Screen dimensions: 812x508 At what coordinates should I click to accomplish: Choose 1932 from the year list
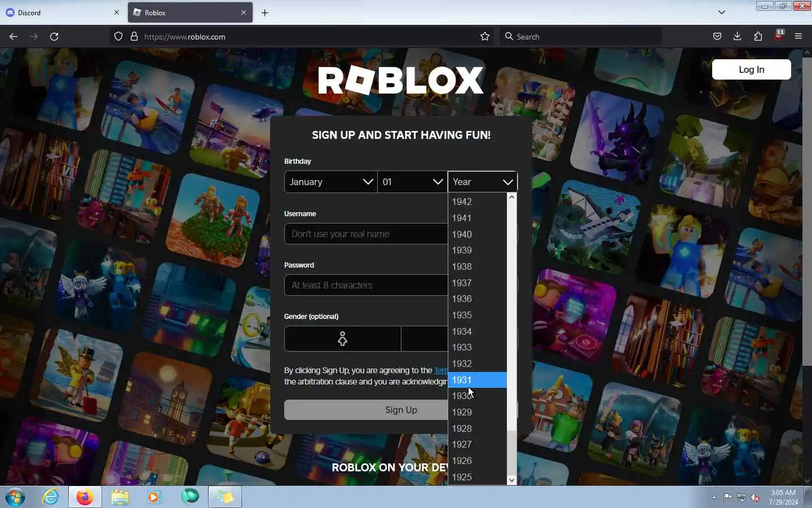(477, 364)
